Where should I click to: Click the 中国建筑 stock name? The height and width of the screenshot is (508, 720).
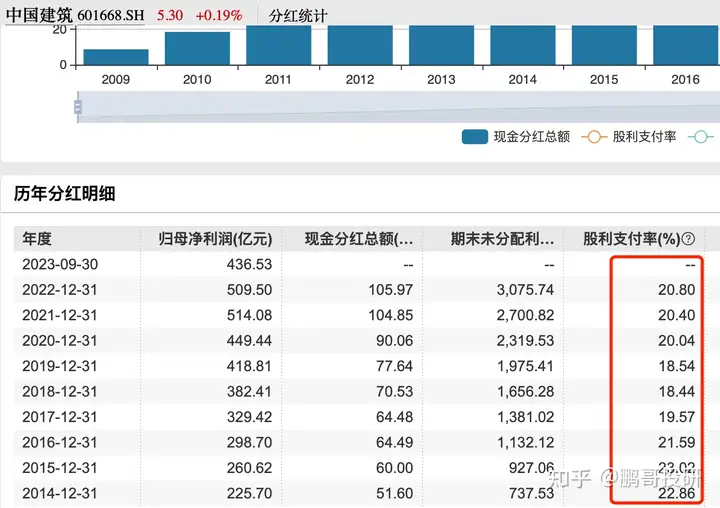tap(39, 15)
